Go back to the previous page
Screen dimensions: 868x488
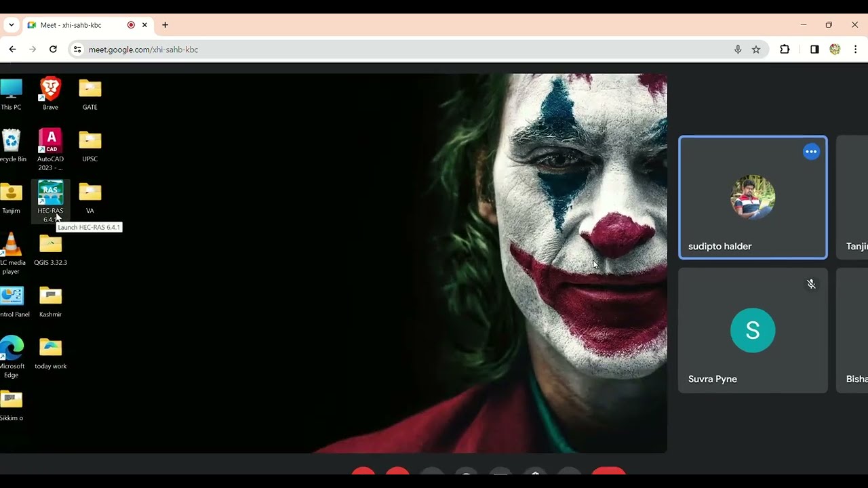pyautogui.click(x=12, y=49)
